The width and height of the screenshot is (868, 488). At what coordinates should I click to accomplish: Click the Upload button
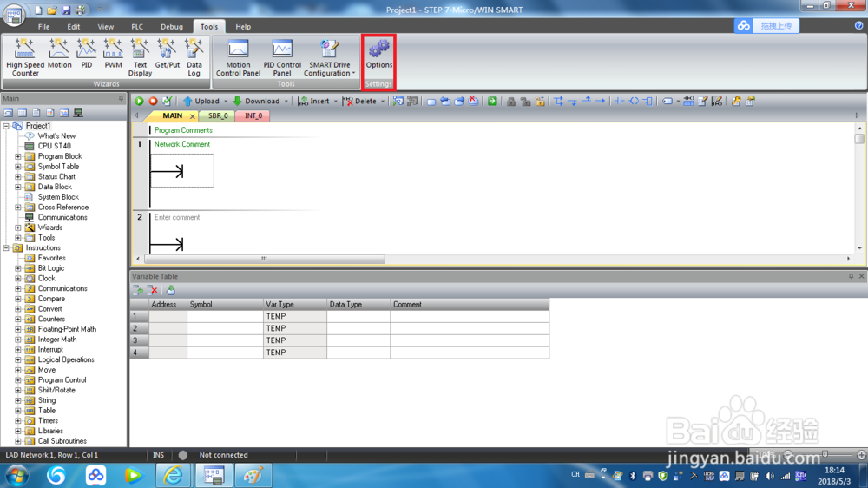[x=202, y=102]
